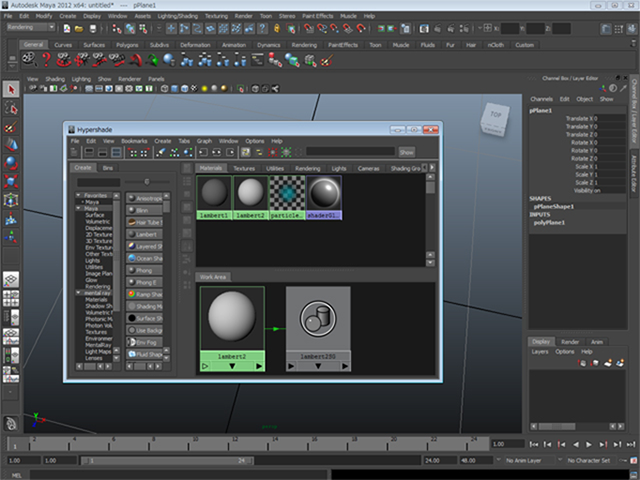
Task: Select the arrow Select tool in toolbox
Action: click(x=11, y=89)
